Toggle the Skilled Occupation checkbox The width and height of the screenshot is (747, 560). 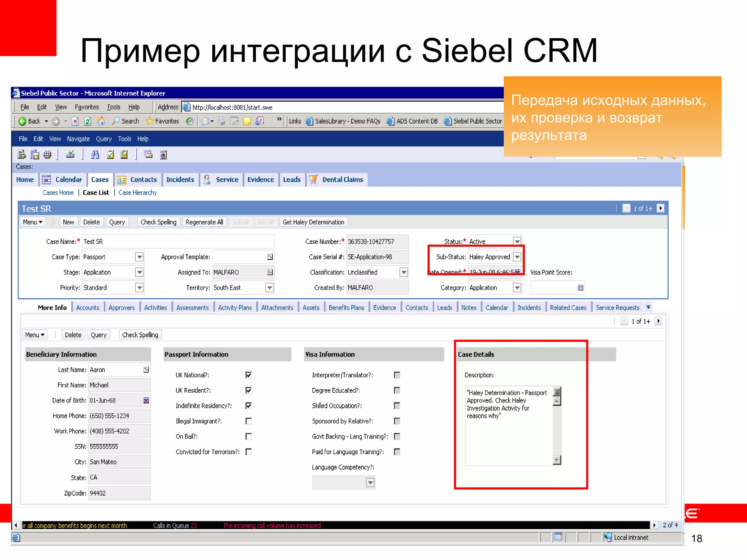tap(397, 406)
